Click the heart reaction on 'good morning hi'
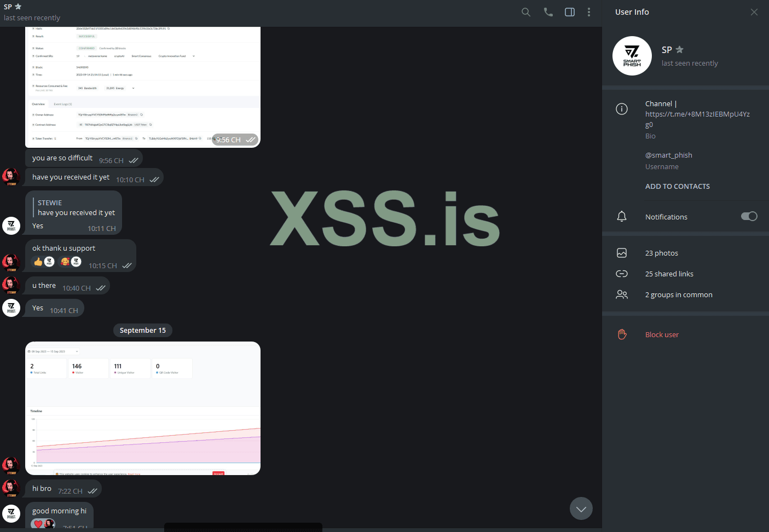This screenshot has width=769, height=532. point(43,524)
